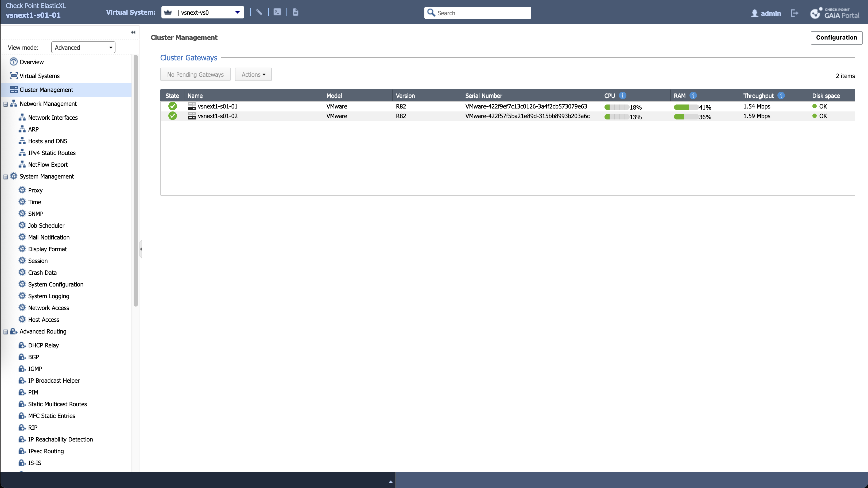Click the CPU column info icon
868x488 pixels.
coord(622,96)
